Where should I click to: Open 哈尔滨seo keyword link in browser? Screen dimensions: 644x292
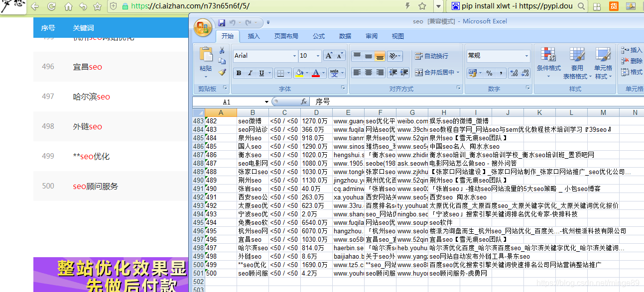pyautogui.click(x=92, y=97)
